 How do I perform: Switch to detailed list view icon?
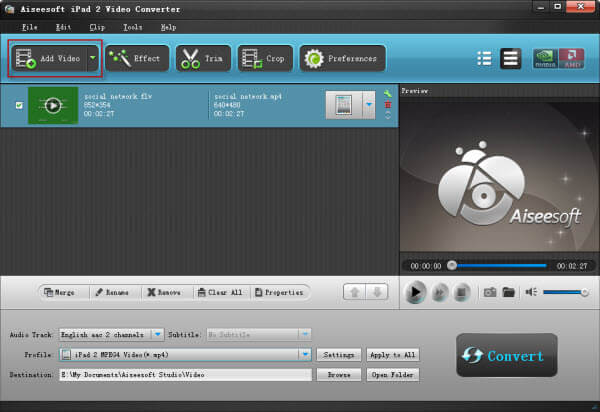(510, 59)
